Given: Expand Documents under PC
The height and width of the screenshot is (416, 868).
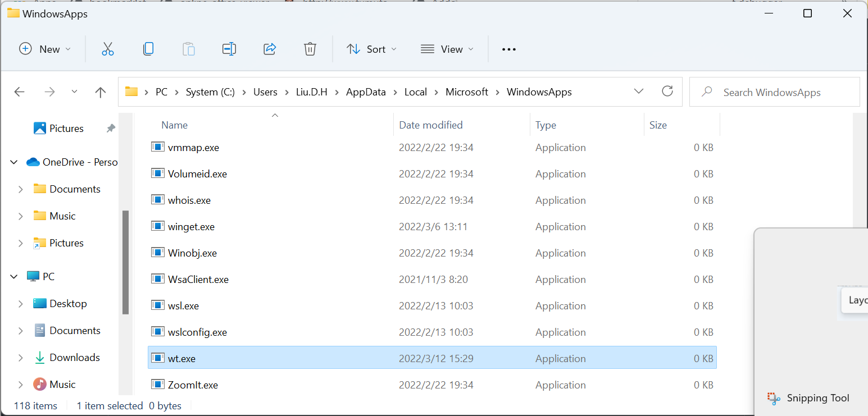Looking at the screenshot, I should click(21, 331).
